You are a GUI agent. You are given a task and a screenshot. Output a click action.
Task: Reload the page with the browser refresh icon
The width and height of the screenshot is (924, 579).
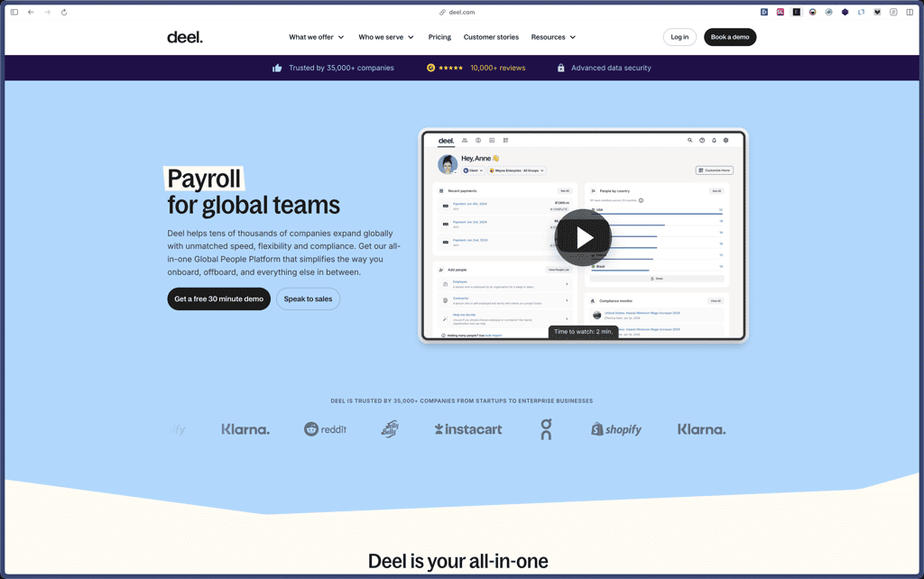tap(64, 12)
